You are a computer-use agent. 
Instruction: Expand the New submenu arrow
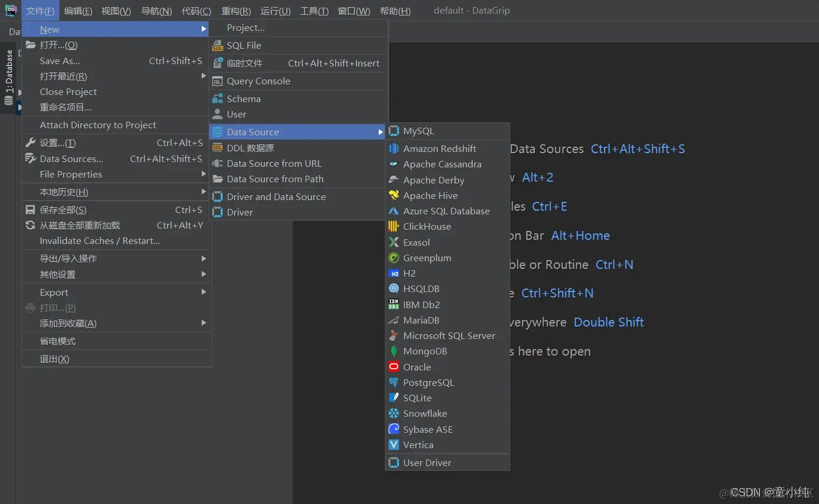point(204,29)
